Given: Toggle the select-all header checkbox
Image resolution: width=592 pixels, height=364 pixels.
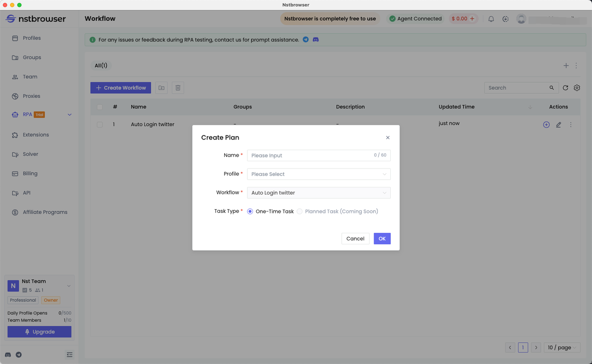Looking at the screenshot, I should point(100,107).
